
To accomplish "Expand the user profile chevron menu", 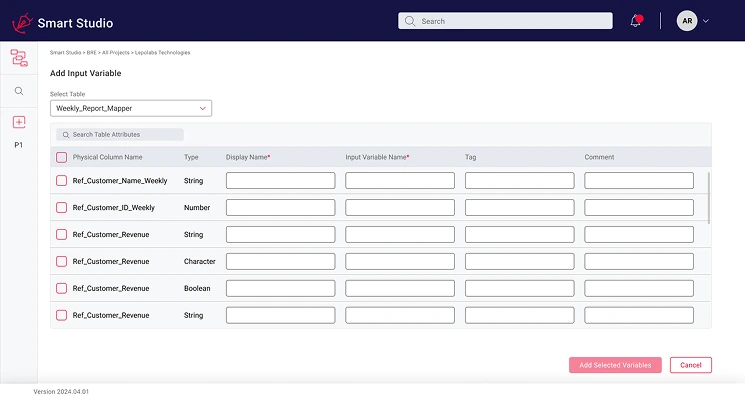I will (707, 21).
